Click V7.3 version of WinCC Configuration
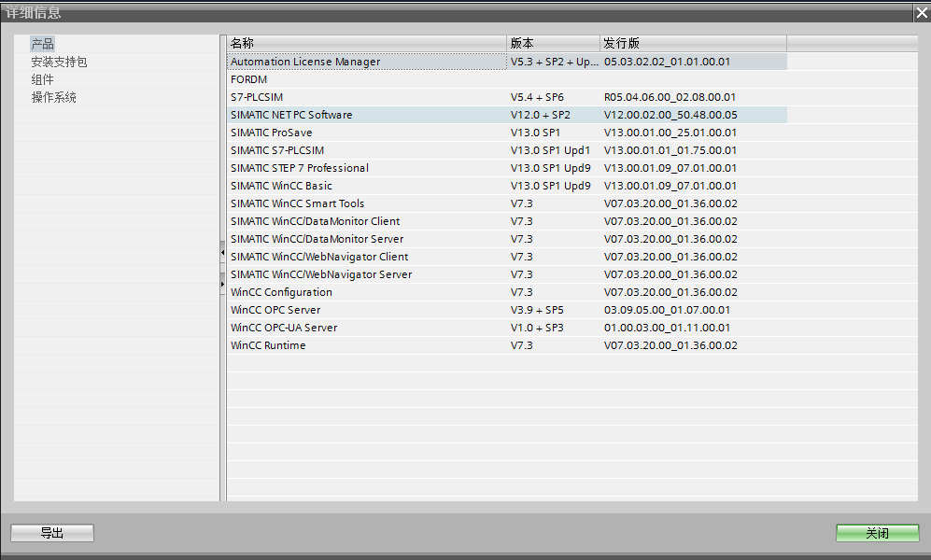The height and width of the screenshot is (560, 931). 554,292
